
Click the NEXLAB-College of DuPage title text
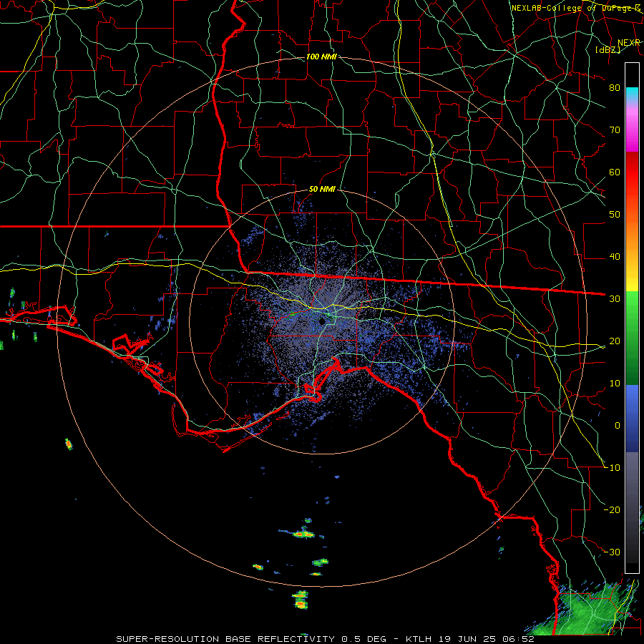(575, 8)
